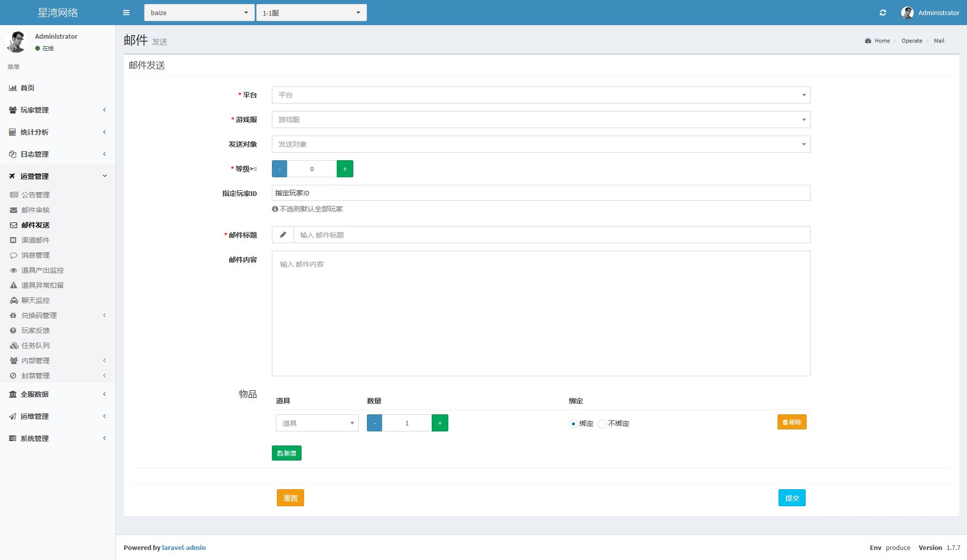Click the refresh icon in top bar
The image size is (967, 560).
[883, 13]
